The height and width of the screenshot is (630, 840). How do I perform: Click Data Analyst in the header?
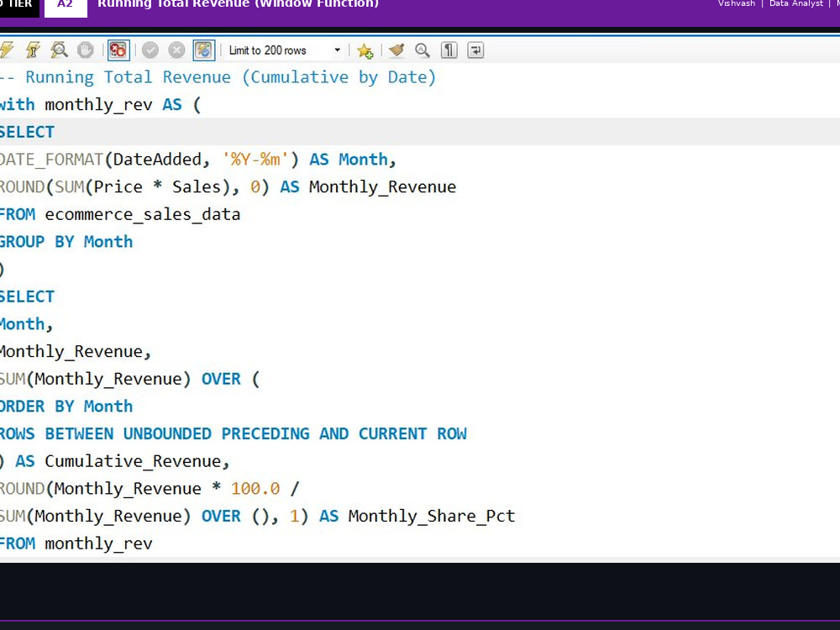click(x=796, y=3)
